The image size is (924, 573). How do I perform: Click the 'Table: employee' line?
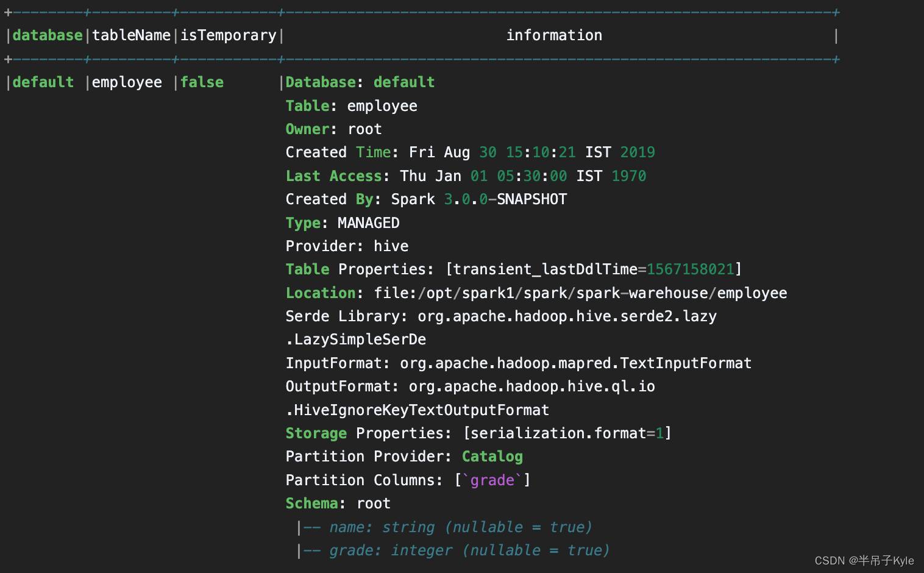click(x=352, y=106)
